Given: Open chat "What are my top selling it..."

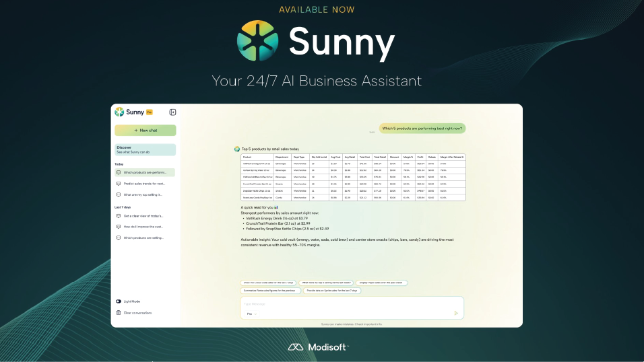Looking at the screenshot, I should pos(145,194).
